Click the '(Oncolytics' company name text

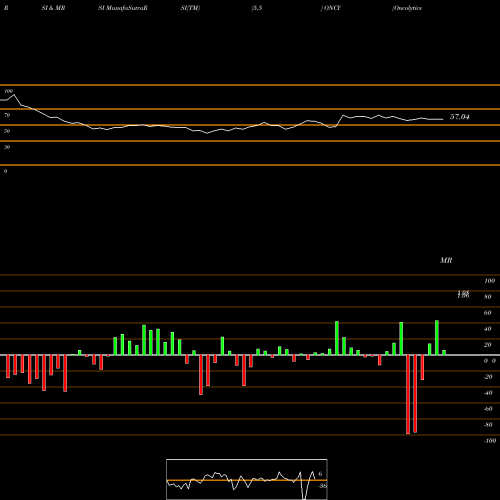click(407, 8)
